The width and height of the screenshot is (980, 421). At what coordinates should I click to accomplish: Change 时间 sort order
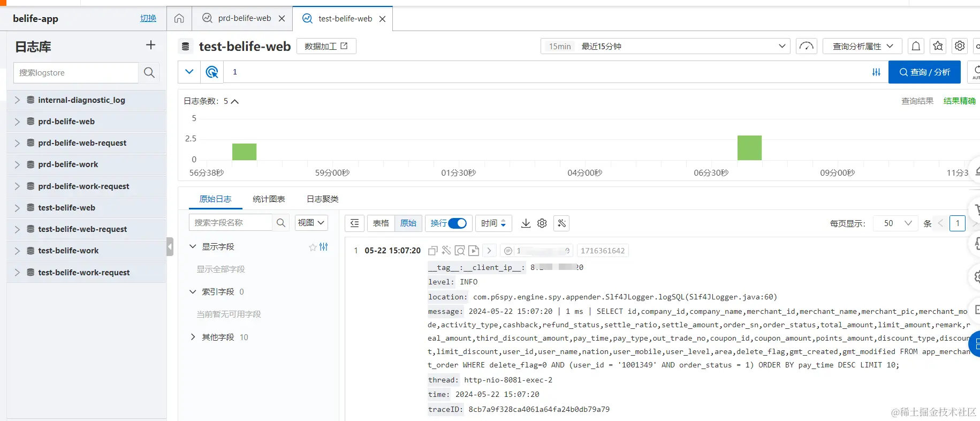click(x=493, y=223)
